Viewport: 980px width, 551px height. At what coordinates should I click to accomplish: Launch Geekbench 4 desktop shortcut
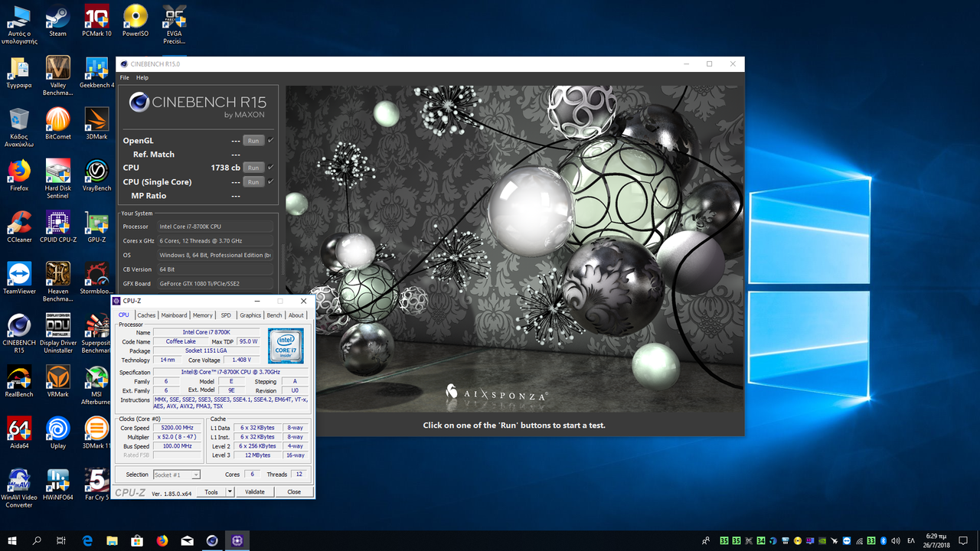click(x=96, y=72)
